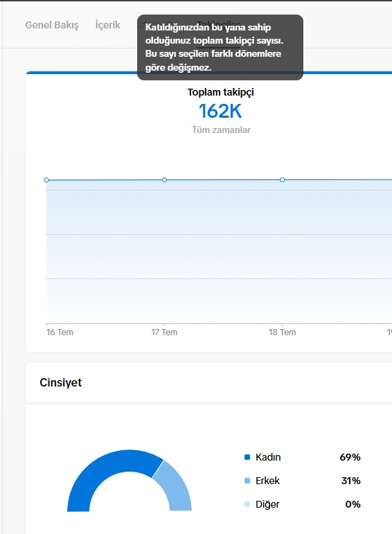This screenshot has width=392, height=534.
Task: Switch to the İçerik tab
Action: point(107,25)
